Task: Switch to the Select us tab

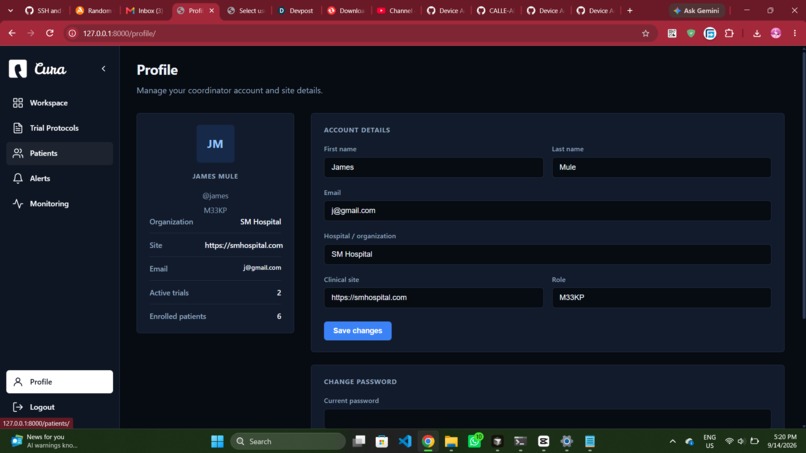Action: (246, 10)
